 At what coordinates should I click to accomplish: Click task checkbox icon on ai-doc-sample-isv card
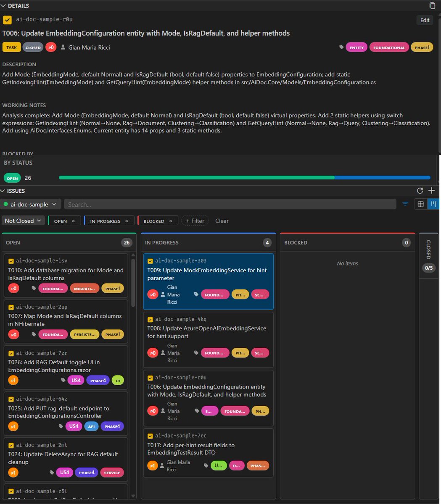coord(11,261)
